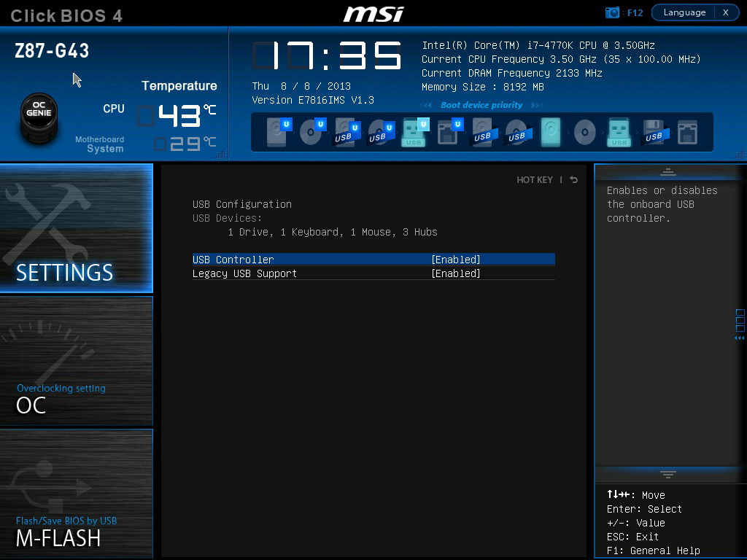This screenshot has width=747, height=560.
Task: Click the Z87-G43 board name
Action: point(52,50)
